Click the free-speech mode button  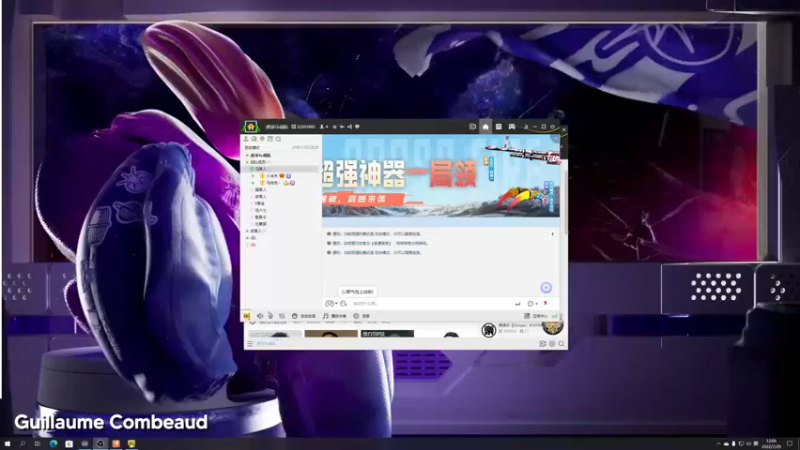tap(304, 316)
